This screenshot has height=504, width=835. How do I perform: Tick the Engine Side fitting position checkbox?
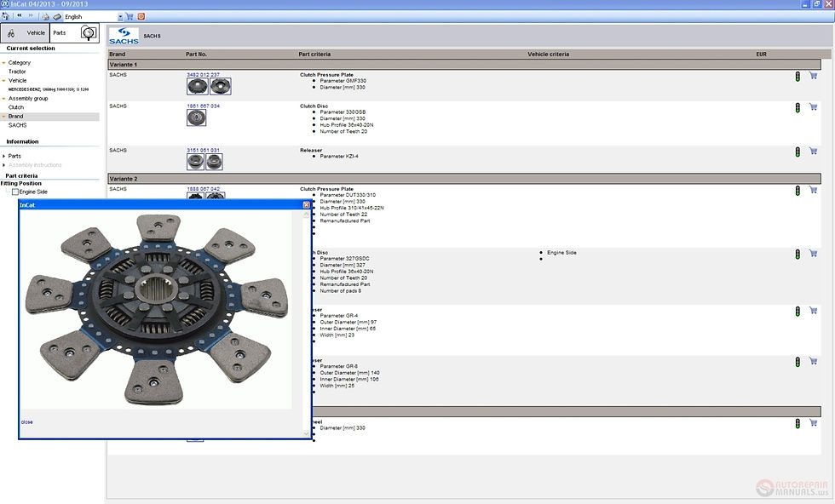[x=15, y=192]
